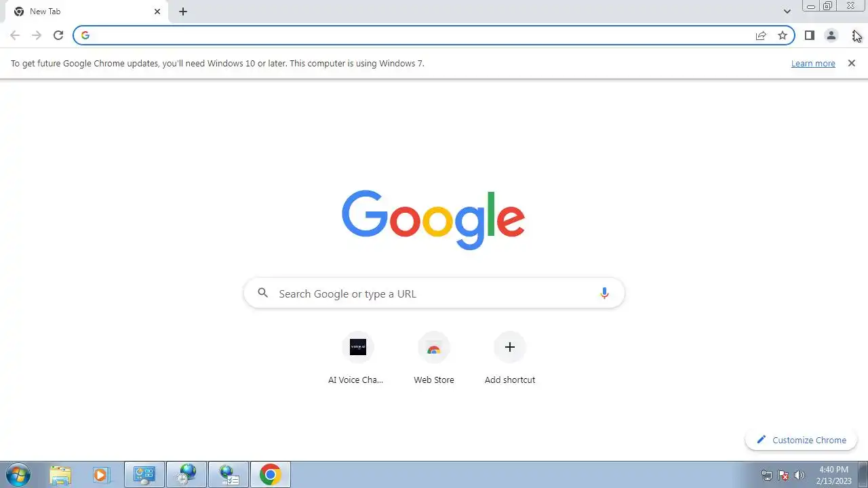Viewport: 868px width, 488px height.
Task: Start voice search with microphone icon
Action: [604, 293]
